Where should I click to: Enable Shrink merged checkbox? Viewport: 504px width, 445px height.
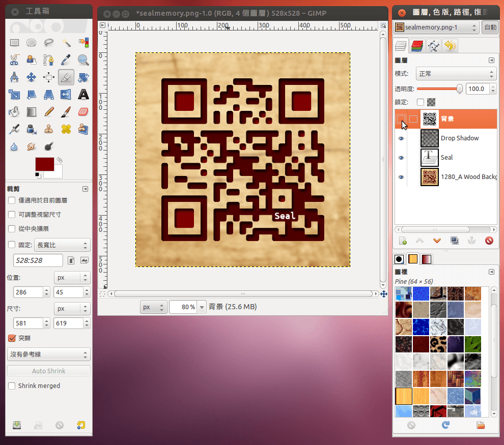pyautogui.click(x=12, y=386)
